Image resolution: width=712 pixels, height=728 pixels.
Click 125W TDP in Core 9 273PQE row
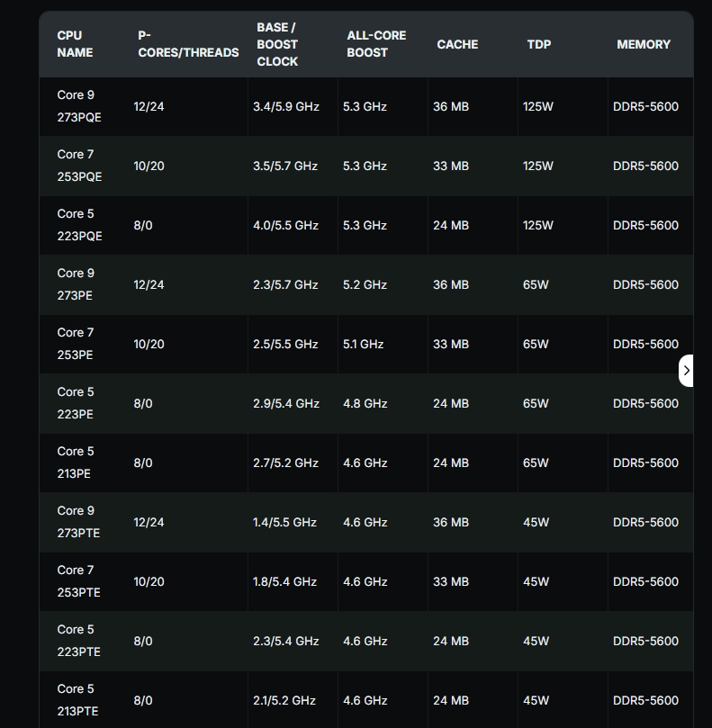tap(538, 107)
